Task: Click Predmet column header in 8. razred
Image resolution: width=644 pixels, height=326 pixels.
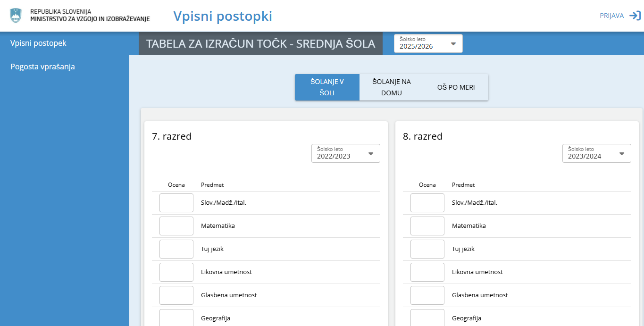Action: (x=463, y=185)
